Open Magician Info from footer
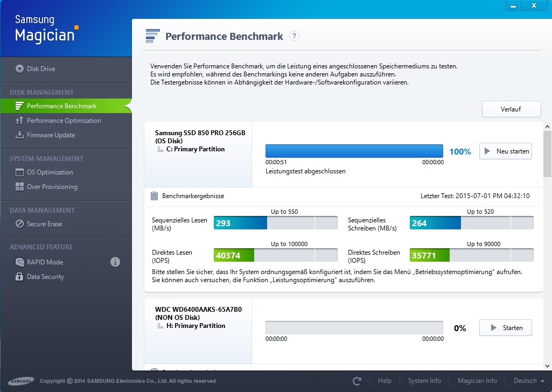Image resolution: width=552 pixels, height=392 pixels. tap(477, 381)
